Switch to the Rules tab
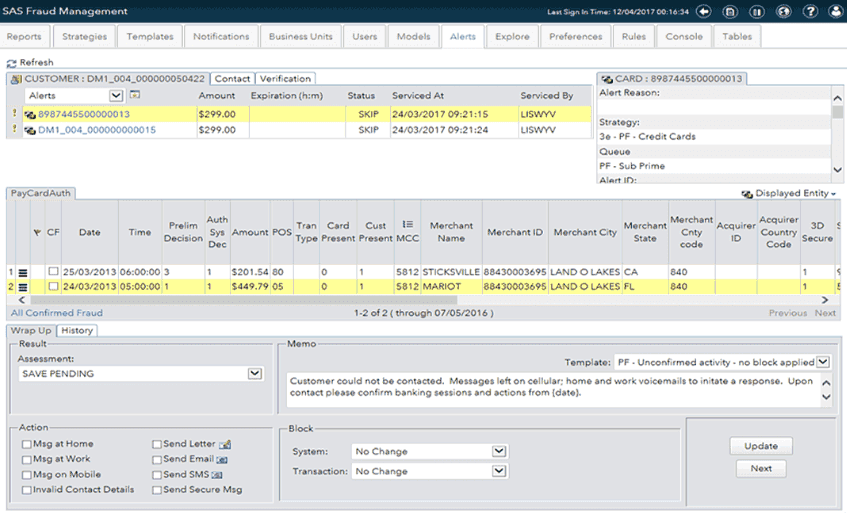This screenshot has height=513, width=847. [x=634, y=37]
